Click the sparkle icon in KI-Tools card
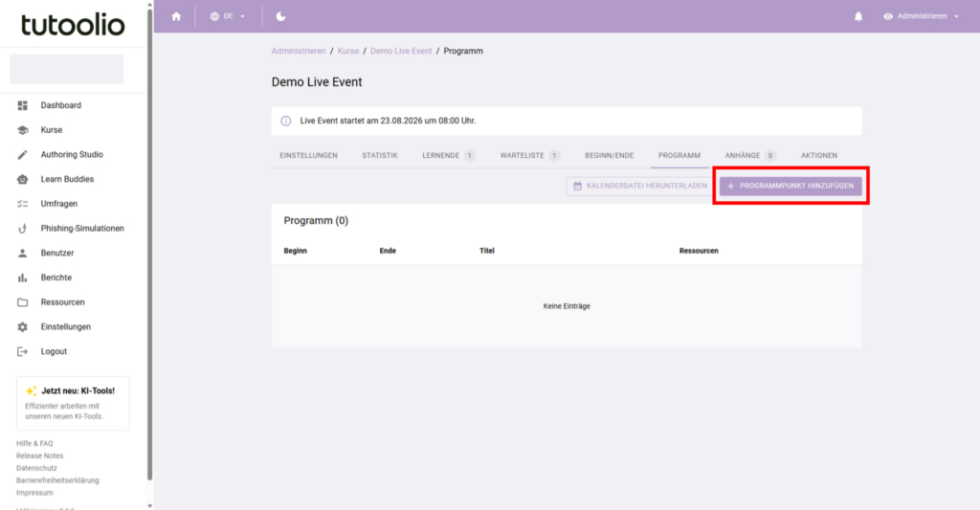980x510 pixels. pyautogui.click(x=31, y=391)
